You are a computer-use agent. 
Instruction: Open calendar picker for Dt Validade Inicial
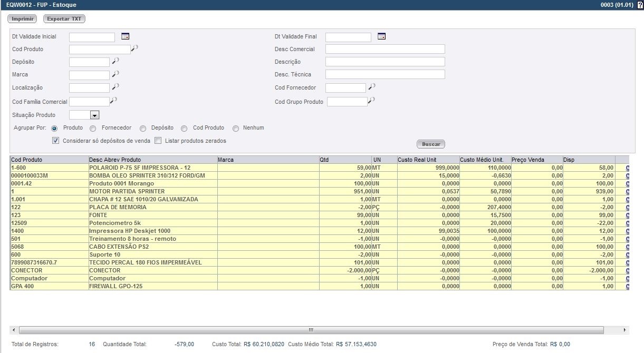click(125, 36)
